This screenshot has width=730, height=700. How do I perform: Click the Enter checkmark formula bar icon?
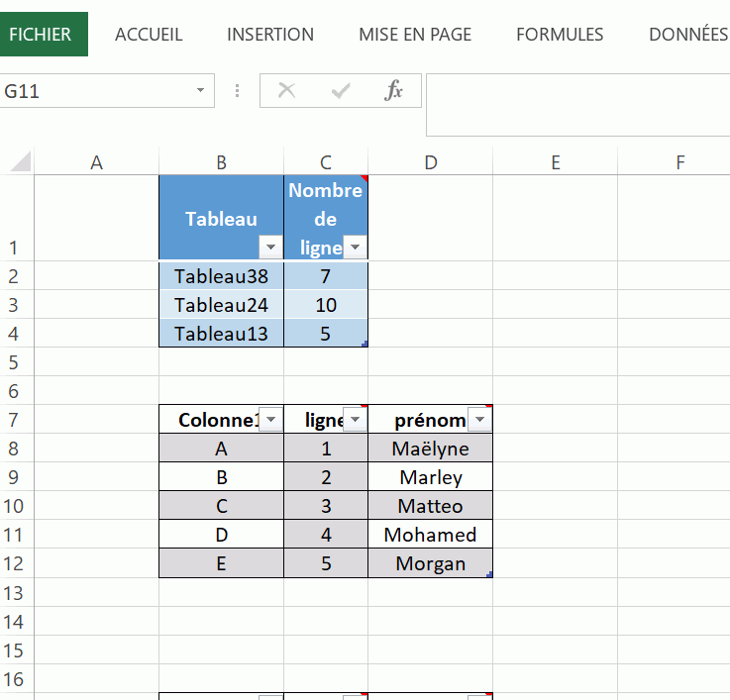pyautogui.click(x=341, y=91)
